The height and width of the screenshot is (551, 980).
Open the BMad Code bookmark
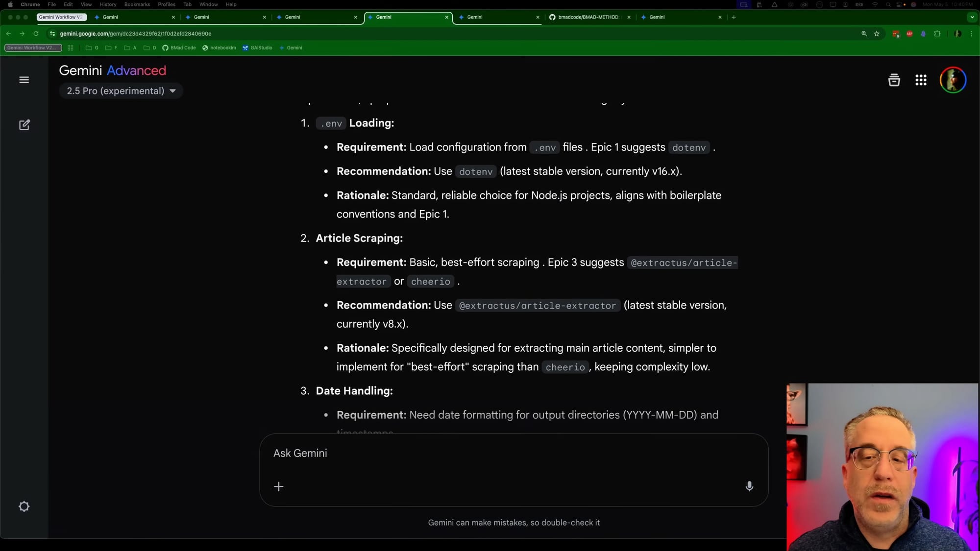(179, 48)
